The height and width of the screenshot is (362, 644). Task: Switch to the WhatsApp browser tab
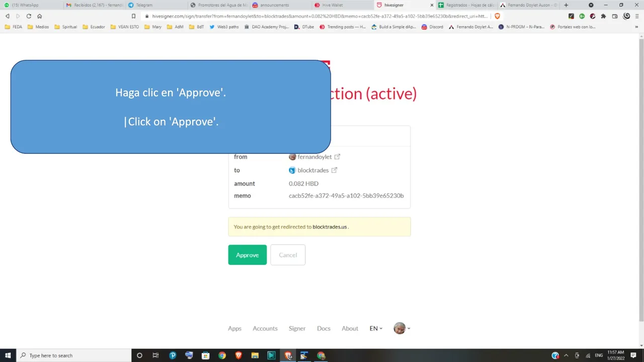click(x=31, y=5)
